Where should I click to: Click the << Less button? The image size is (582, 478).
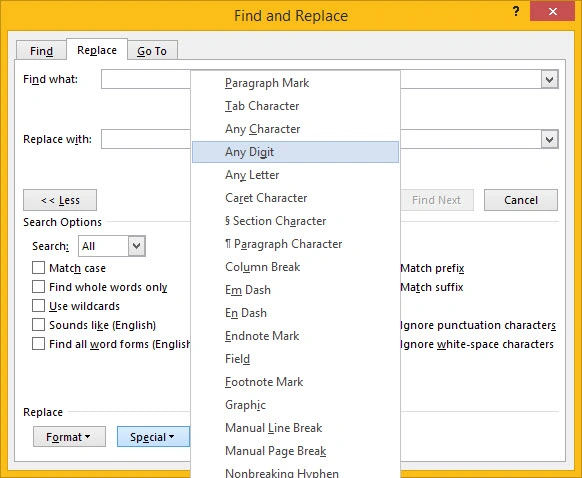point(60,200)
